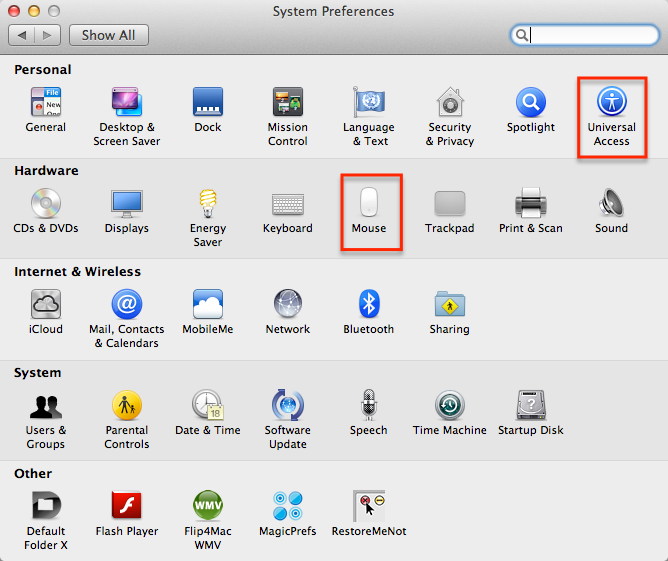Open the MagicPrefs pane

(x=288, y=507)
